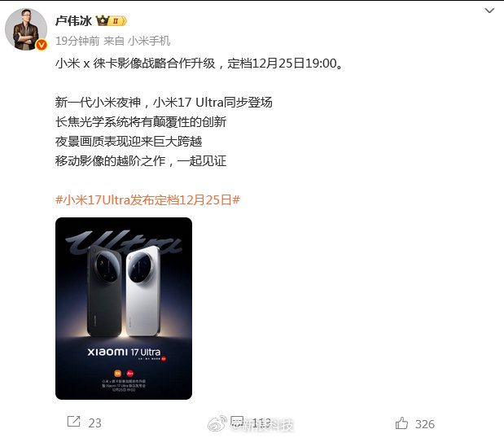Click the Weibo logo watermark
Image resolution: width=504 pixels, height=438 pixels.
coord(217,424)
